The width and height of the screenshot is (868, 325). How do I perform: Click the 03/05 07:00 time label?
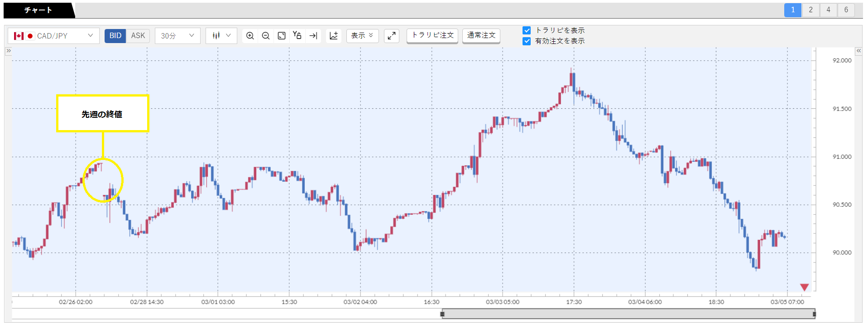(787, 302)
